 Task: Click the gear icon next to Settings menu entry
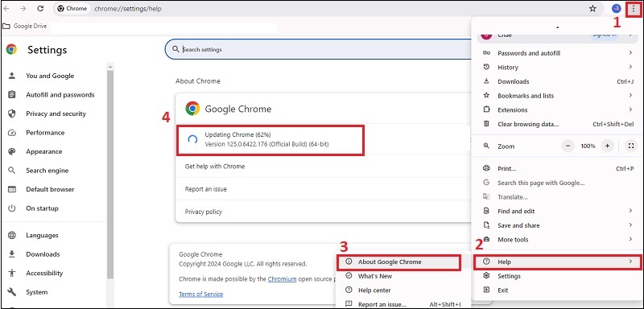[x=487, y=276]
